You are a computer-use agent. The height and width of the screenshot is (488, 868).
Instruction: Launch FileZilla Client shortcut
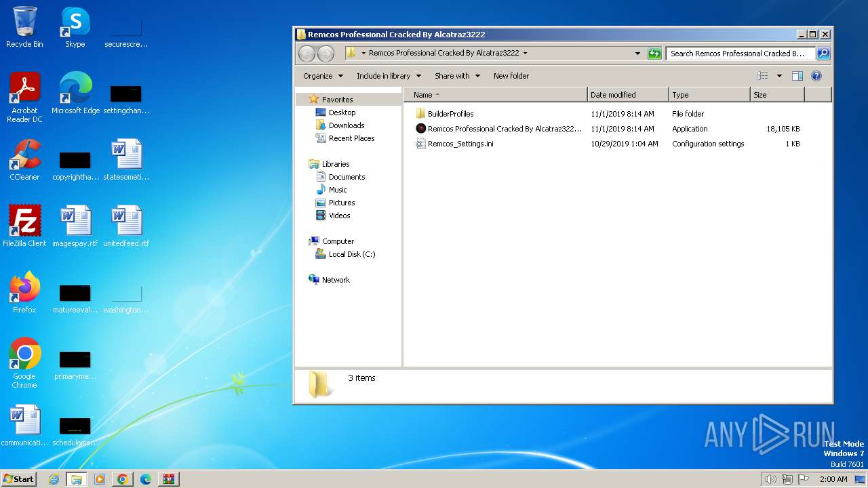pos(24,226)
